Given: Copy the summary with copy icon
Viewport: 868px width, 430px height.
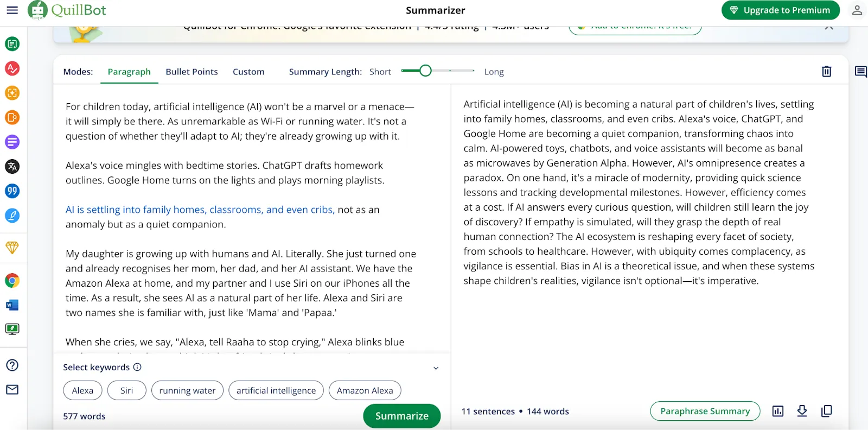Looking at the screenshot, I should (x=826, y=411).
